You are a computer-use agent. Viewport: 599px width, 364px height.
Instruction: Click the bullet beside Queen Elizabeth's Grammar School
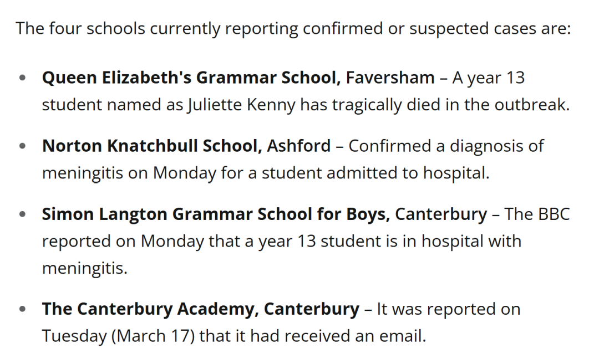22,78
